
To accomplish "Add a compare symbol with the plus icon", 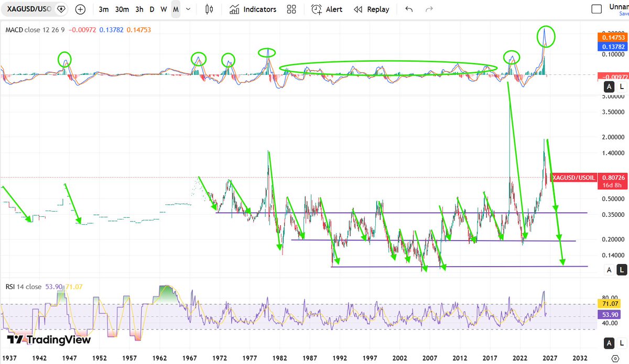I will pyautogui.click(x=80, y=9).
